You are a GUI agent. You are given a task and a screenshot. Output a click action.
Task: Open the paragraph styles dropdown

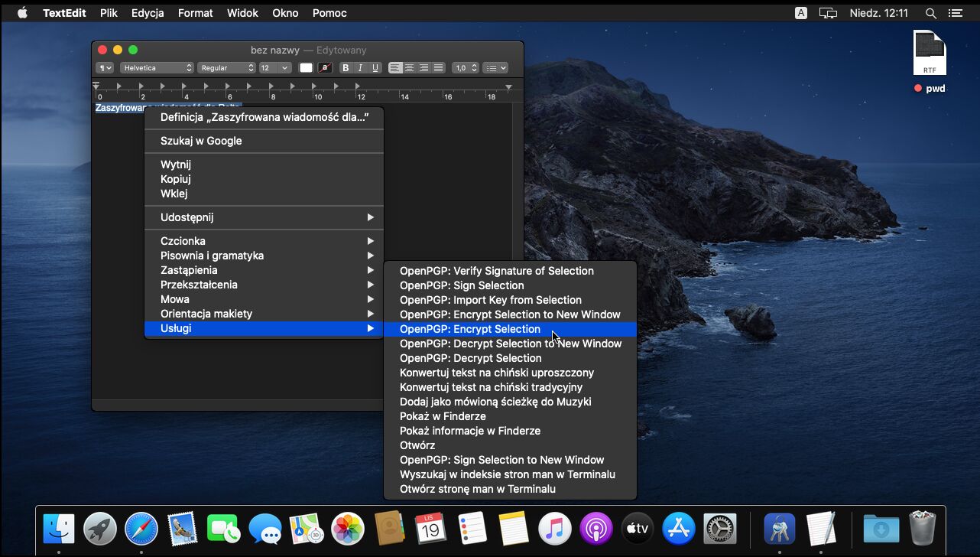click(x=104, y=68)
